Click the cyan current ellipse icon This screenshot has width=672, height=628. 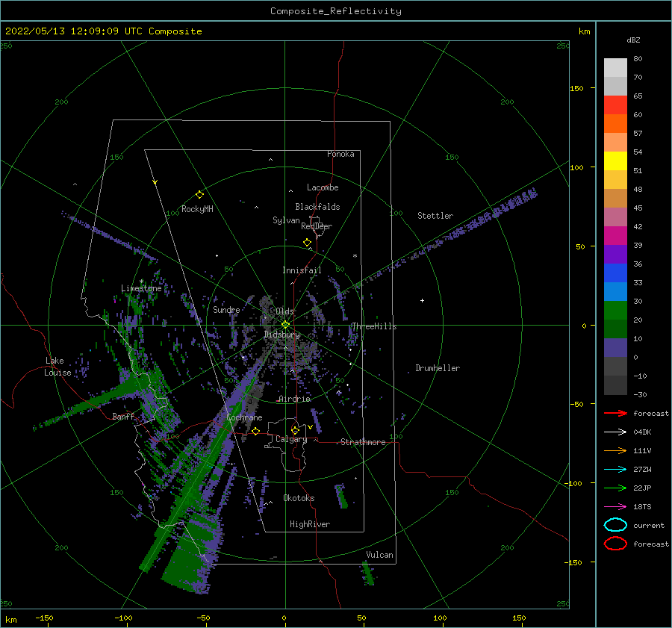pyautogui.click(x=615, y=525)
